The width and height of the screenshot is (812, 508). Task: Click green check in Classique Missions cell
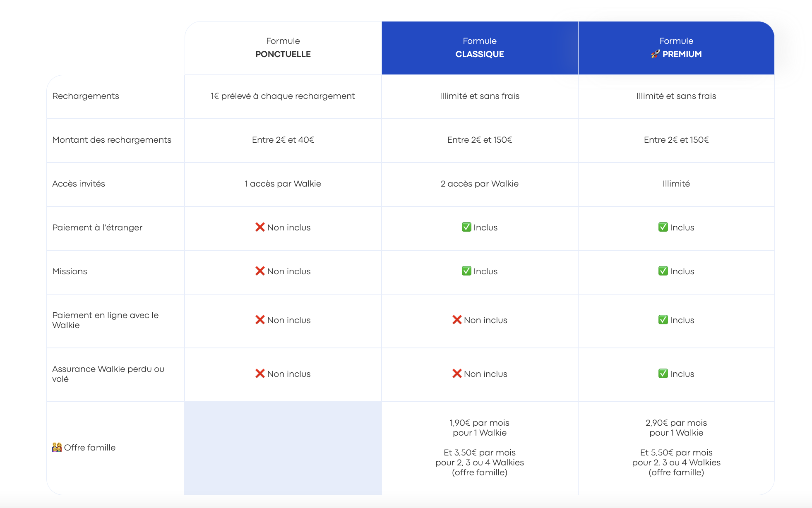[466, 271]
